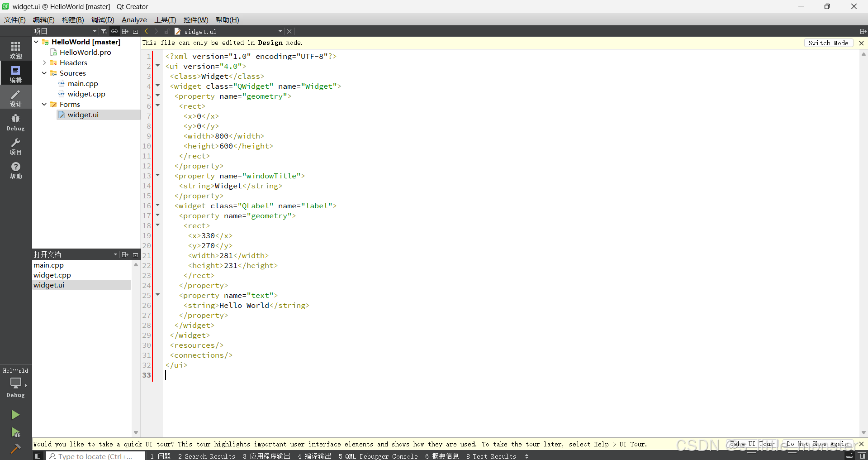
Task: Show the 编译输出 output pane
Action: 315,456
